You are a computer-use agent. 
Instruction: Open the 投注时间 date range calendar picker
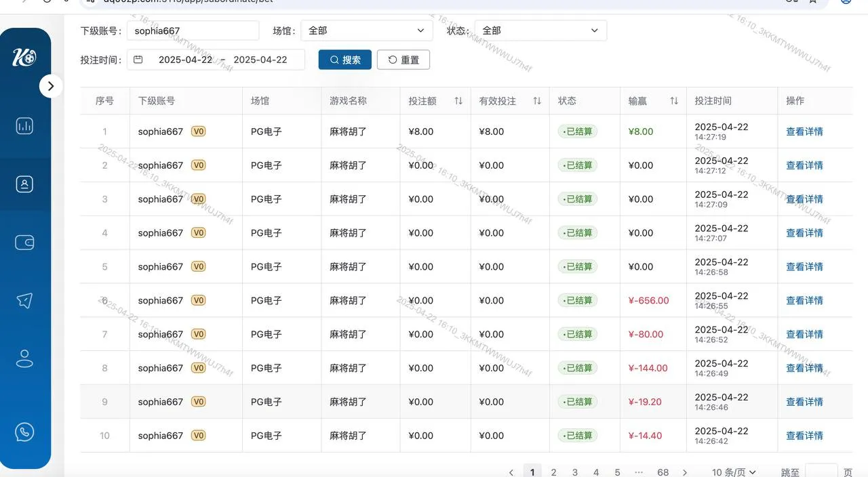point(138,60)
